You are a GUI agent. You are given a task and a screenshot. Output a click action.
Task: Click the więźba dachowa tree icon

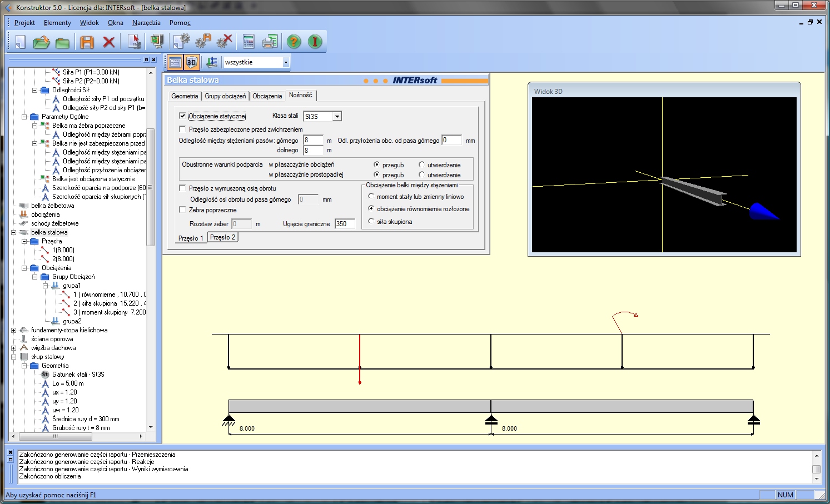pyautogui.click(x=23, y=348)
